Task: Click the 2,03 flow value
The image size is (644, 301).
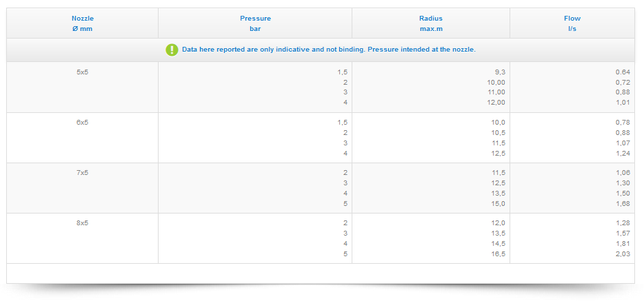Action: click(623, 254)
